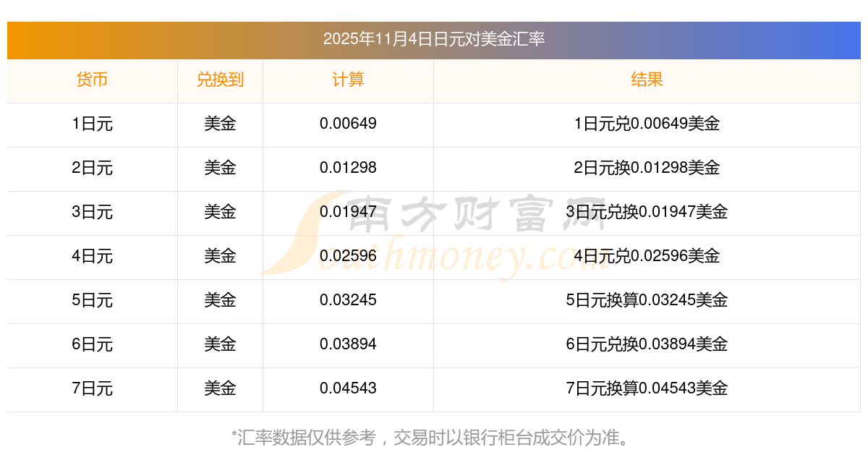The width and height of the screenshot is (868, 460).
Task: Click the value 0.01298 in 计算 column
Action: click(x=348, y=168)
